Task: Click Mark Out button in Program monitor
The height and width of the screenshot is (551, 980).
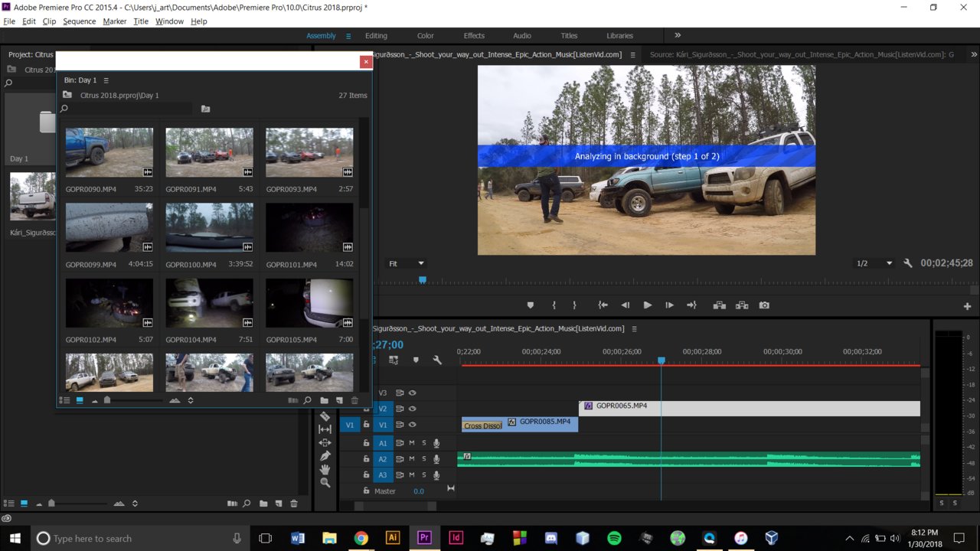Action: coord(574,305)
